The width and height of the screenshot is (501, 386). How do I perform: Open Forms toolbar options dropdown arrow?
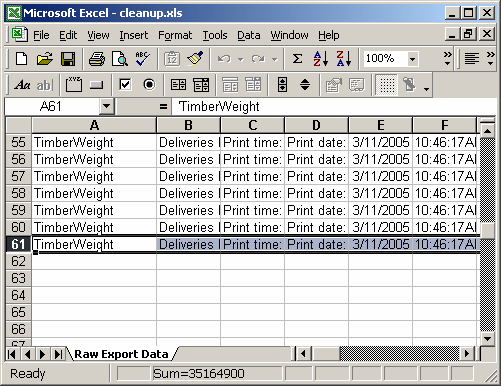tap(426, 89)
